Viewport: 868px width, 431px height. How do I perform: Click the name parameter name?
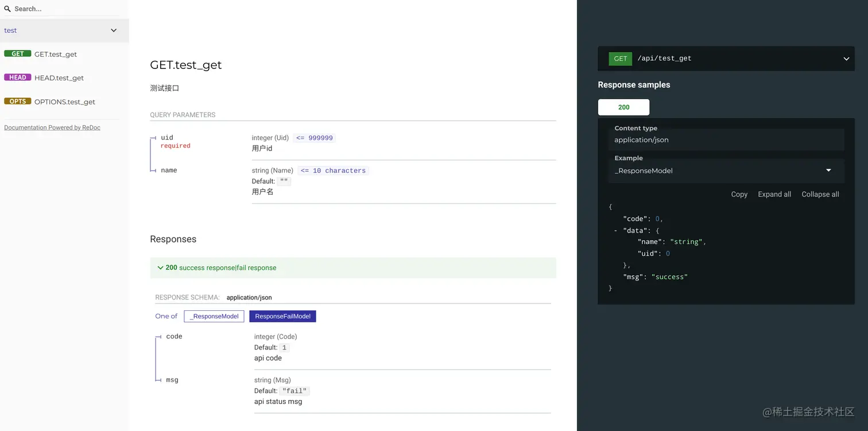pyautogui.click(x=169, y=171)
